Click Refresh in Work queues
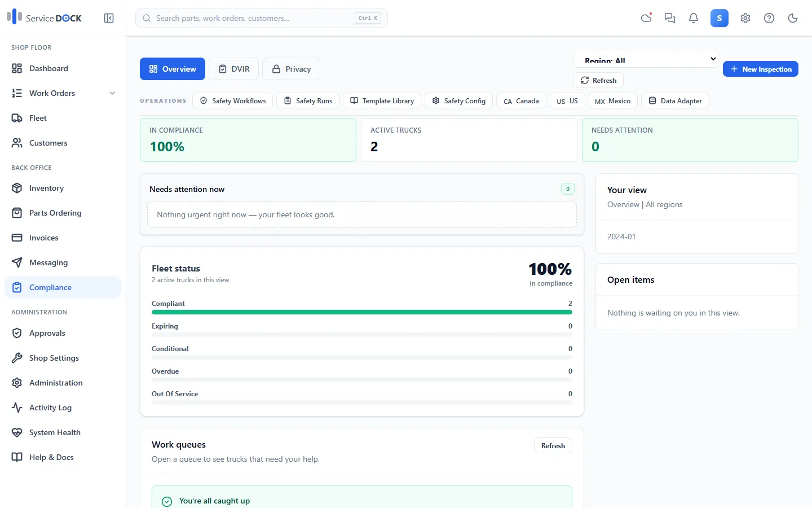The height and width of the screenshot is (508, 812). point(553,445)
